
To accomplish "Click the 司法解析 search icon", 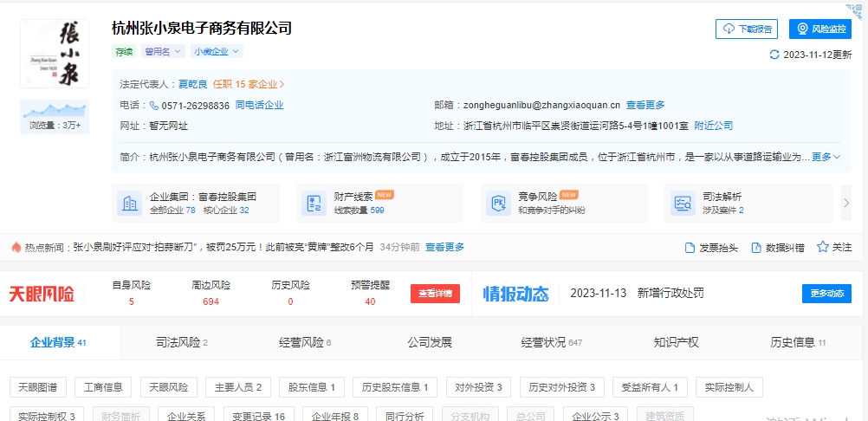I will [682, 203].
